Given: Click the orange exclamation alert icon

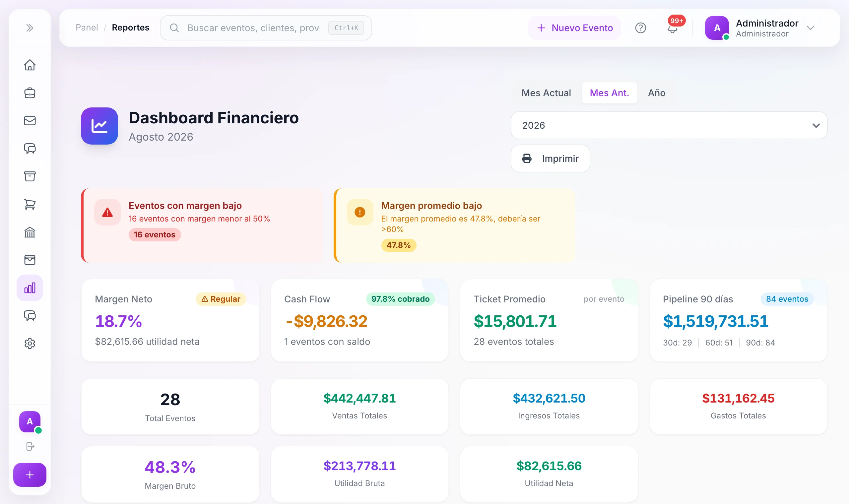Looking at the screenshot, I should tap(359, 212).
